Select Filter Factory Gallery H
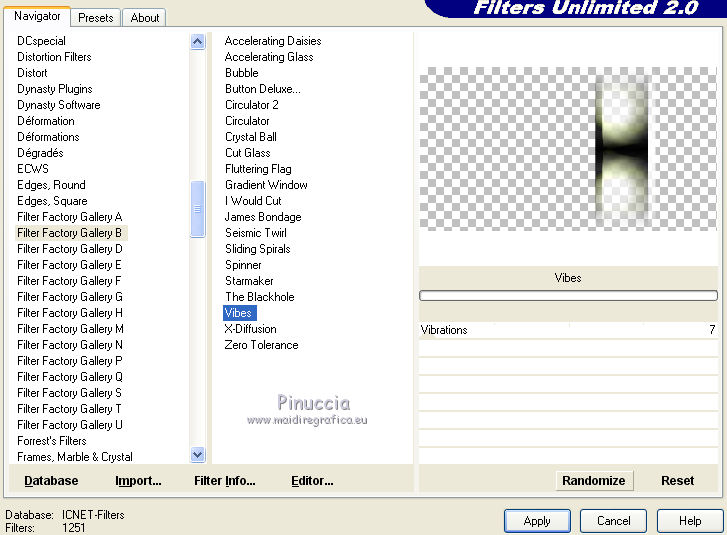 pos(70,313)
